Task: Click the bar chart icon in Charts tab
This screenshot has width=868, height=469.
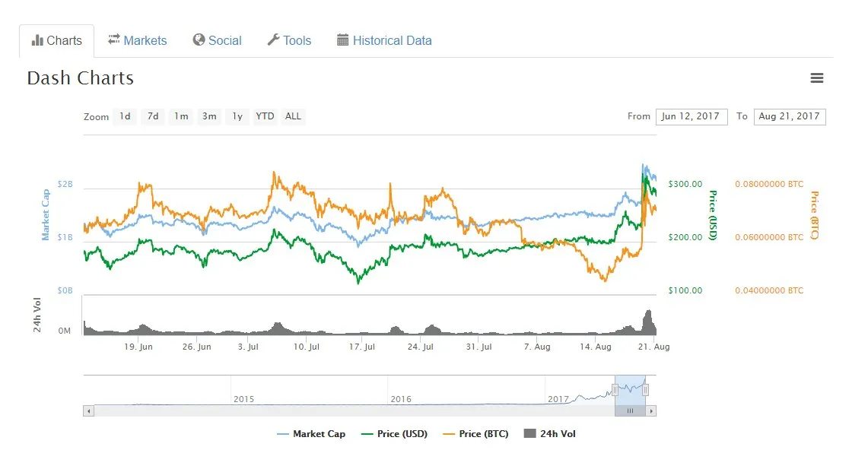Action: coord(37,40)
